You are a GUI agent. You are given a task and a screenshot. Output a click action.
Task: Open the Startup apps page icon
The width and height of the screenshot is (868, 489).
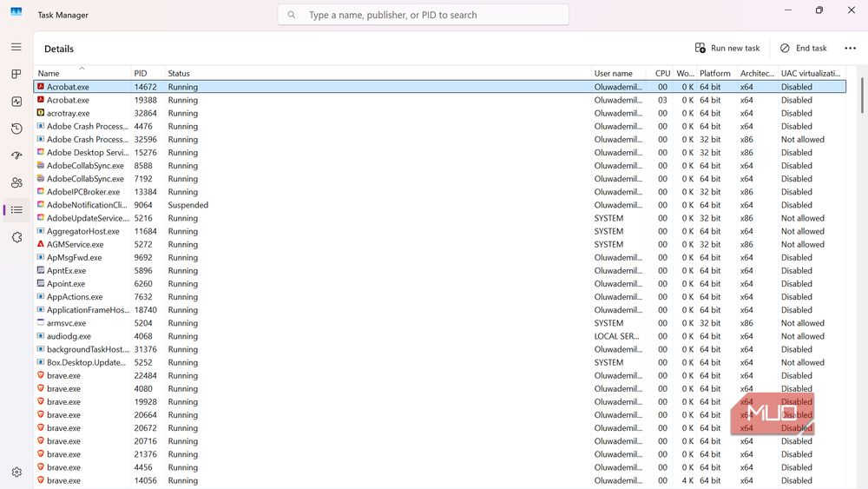click(x=16, y=155)
